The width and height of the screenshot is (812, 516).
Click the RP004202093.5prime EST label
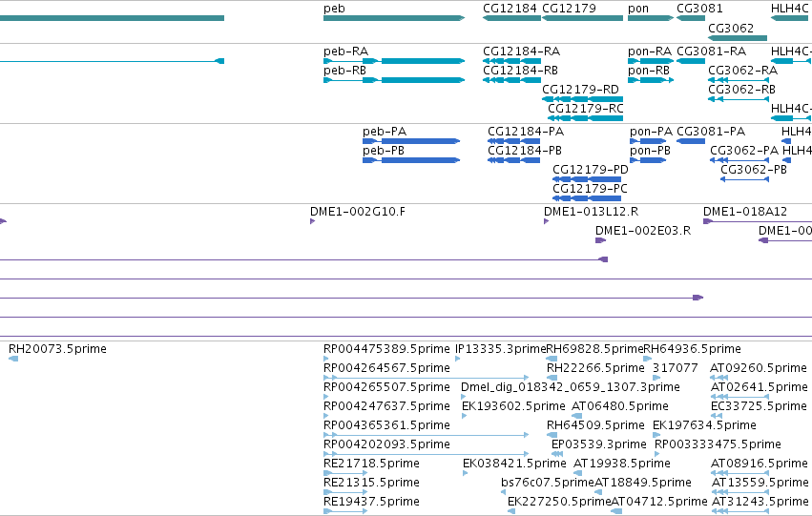pyautogui.click(x=386, y=444)
